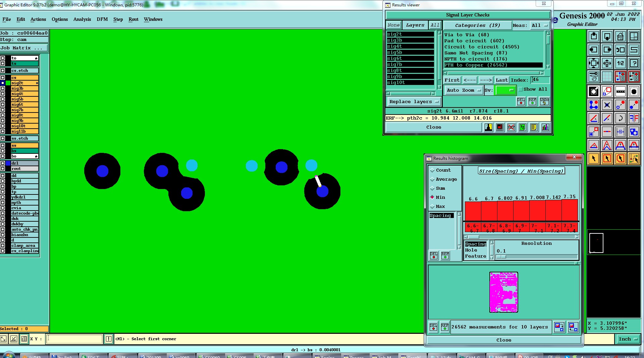Click the Job Matrix button
Screen dimensions: 644x358
tap(24, 48)
